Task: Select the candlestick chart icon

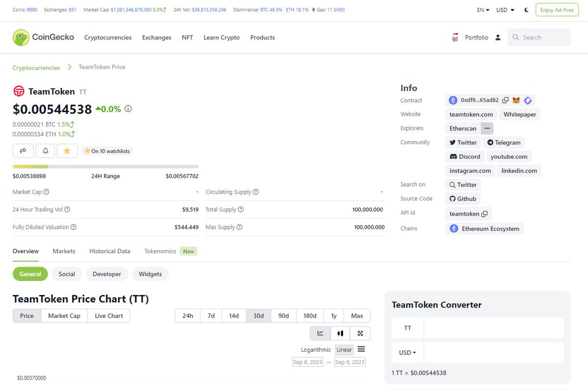Action: tap(341, 333)
